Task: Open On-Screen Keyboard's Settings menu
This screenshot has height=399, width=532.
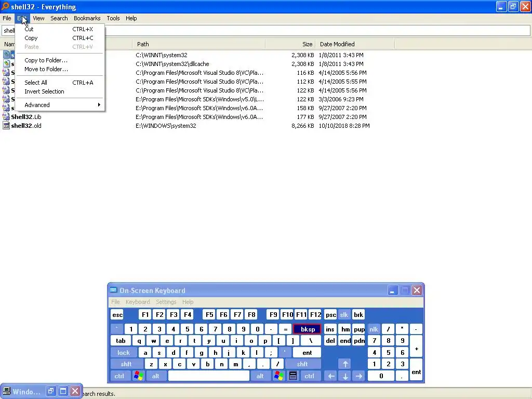Action: [166, 302]
